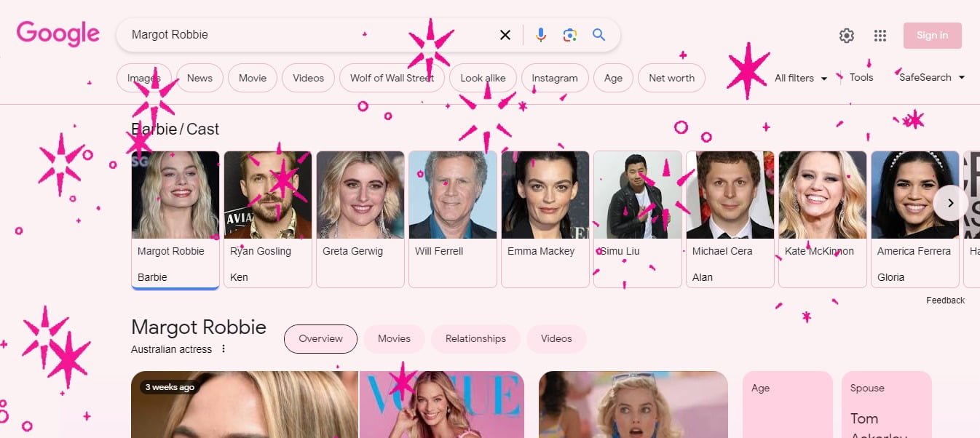Image resolution: width=980 pixels, height=438 pixels.
Task: Switch to the Movies tab
Action: click(x=394, y=339)
